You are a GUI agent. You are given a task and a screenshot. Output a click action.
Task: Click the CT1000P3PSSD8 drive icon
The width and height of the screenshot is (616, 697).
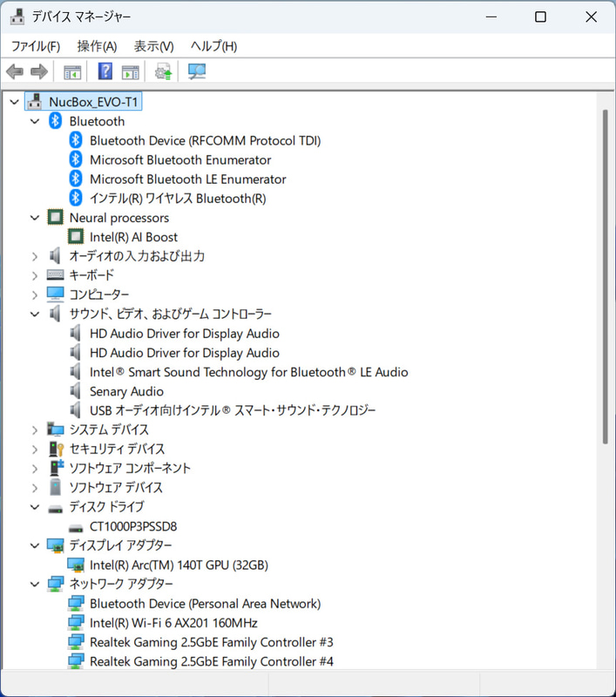click(76, 528)
